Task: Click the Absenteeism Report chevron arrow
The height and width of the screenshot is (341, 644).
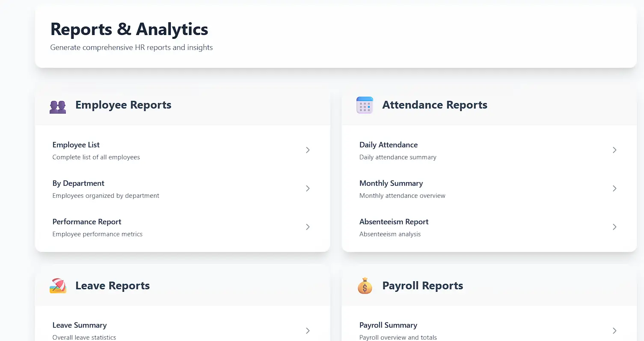Action: tap(614, 227)
